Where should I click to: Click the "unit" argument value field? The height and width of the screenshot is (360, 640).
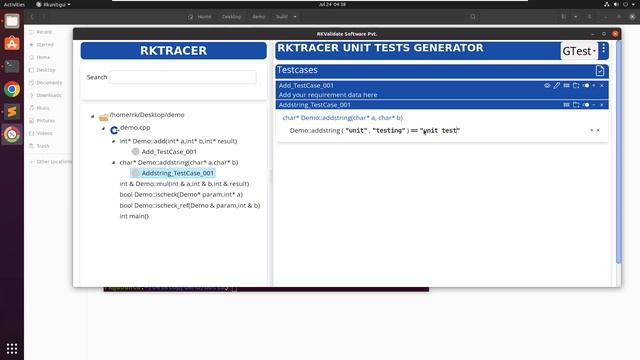(356, 131)
